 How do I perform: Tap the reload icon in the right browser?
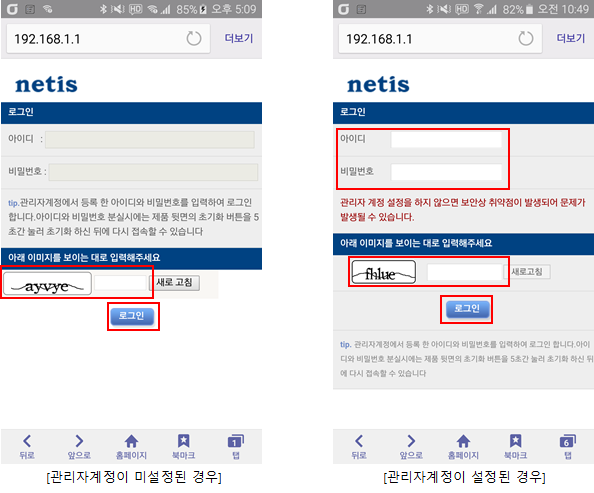pyautogui.click(x=526, y=38)
